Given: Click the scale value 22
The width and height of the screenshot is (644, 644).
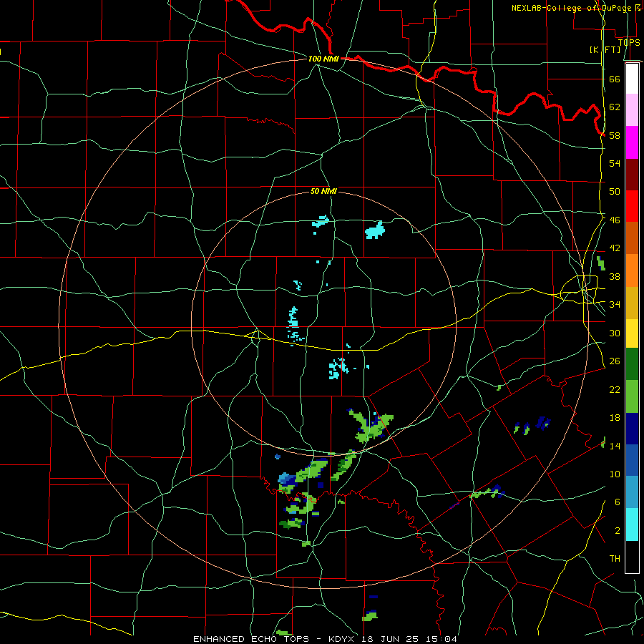Looking at the screenshot, I should pyautogui.click(x=615, y=389).
